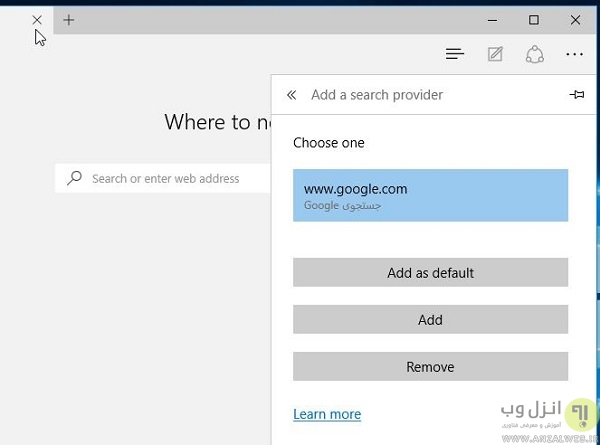Close the current browser tab
This screenshot has width=600, height=445.
pos(37,19)
